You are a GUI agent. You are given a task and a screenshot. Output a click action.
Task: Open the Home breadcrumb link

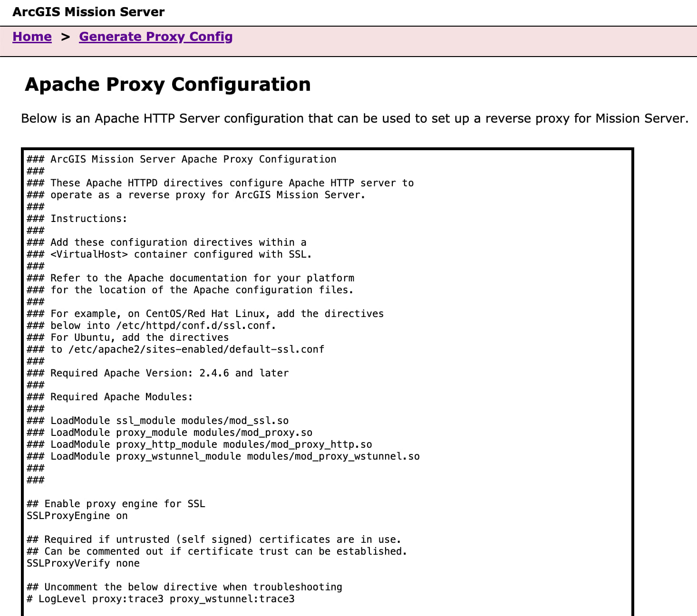pyautogui.click(x=32, y=37)
